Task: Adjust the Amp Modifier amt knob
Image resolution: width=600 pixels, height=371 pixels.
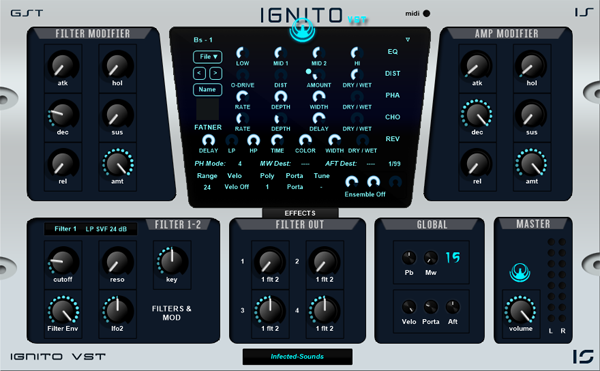Action: pyautogui.click(x=532, y=164)
